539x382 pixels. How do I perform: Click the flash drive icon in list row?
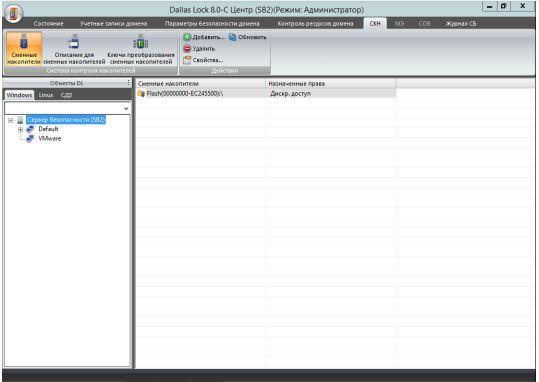[141, 94]
